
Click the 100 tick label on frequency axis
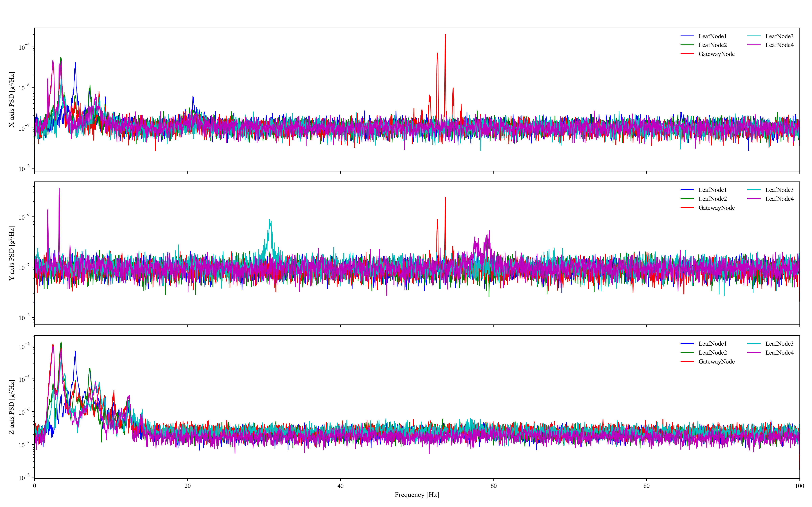(799, 486)
